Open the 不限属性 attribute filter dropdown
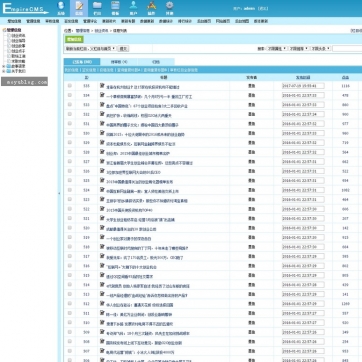The height and width of the screenshot is (362, 362). (277, 48)
